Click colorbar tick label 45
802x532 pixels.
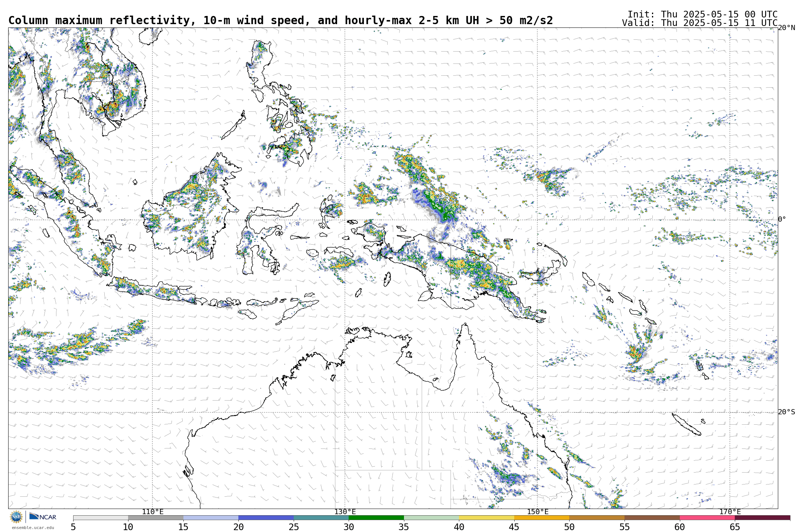click(514, 527)
